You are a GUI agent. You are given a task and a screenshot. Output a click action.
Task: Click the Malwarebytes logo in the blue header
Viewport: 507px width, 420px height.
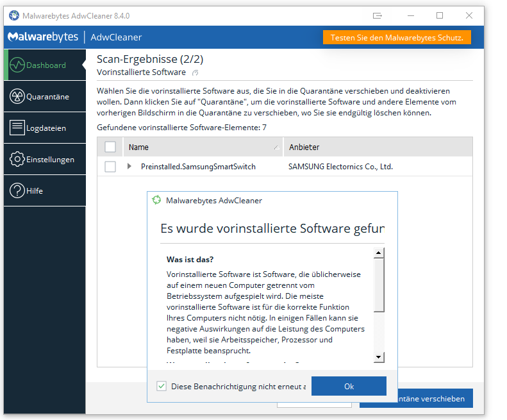tap(43, 37)
